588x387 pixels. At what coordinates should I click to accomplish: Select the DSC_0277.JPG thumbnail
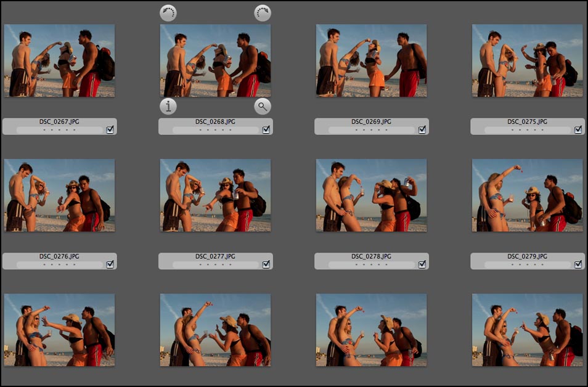pos(215,195)
